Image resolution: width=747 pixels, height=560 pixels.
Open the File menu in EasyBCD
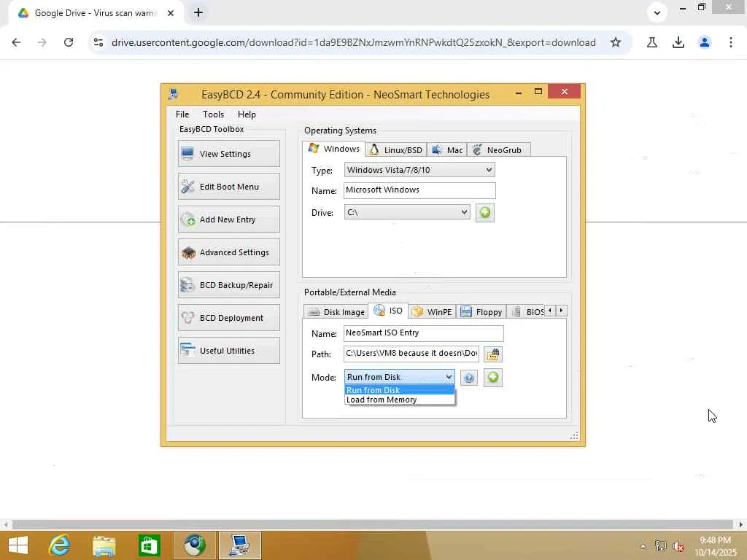pyautogui.click(x=182, y=114)
